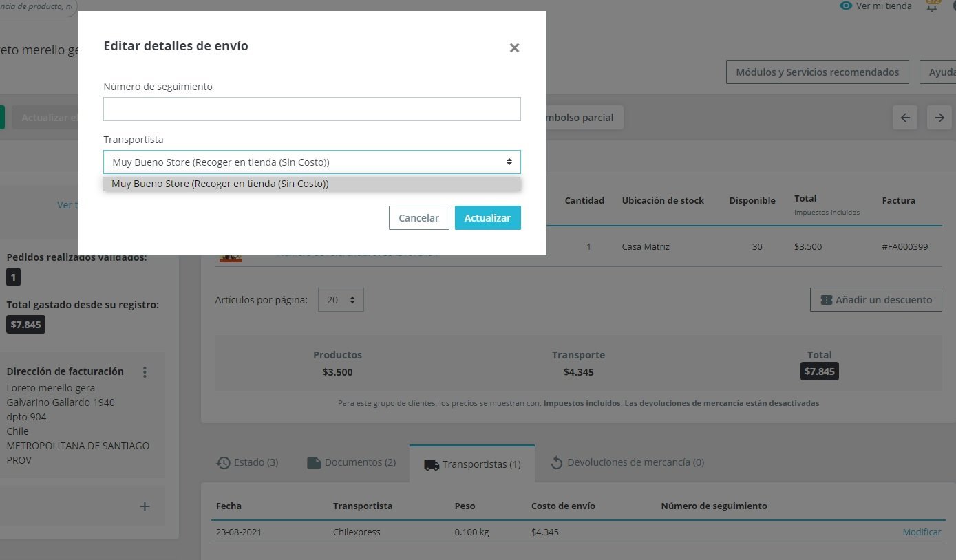956x560 pixels.
Task: Click the Fecha column header
Action: (229, 506)
